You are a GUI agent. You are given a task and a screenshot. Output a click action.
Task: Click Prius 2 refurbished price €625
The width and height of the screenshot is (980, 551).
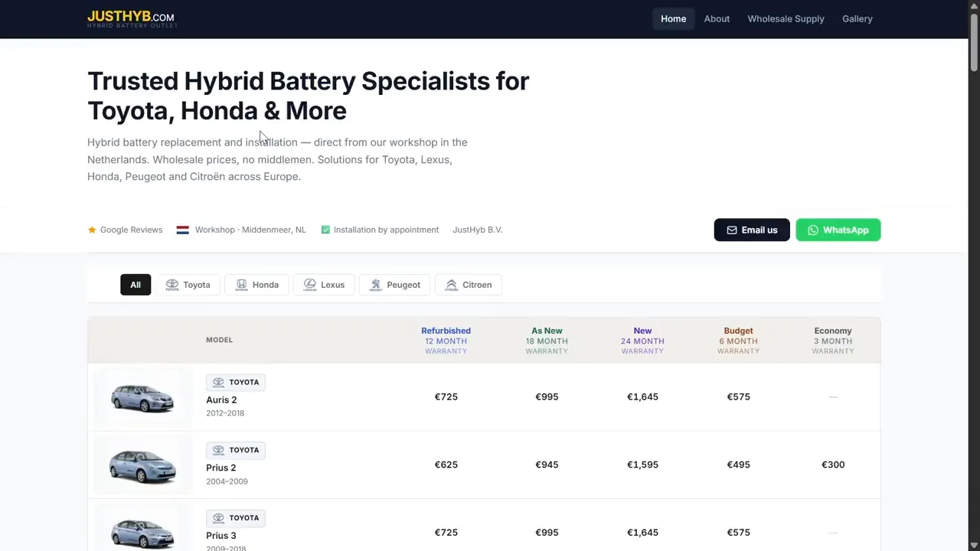(446, 465)
